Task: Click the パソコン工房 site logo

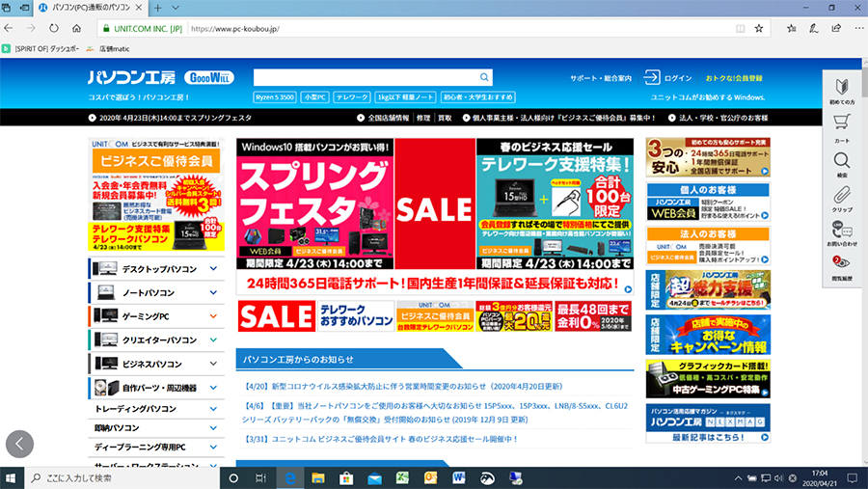Action: (x=132, y=77)
